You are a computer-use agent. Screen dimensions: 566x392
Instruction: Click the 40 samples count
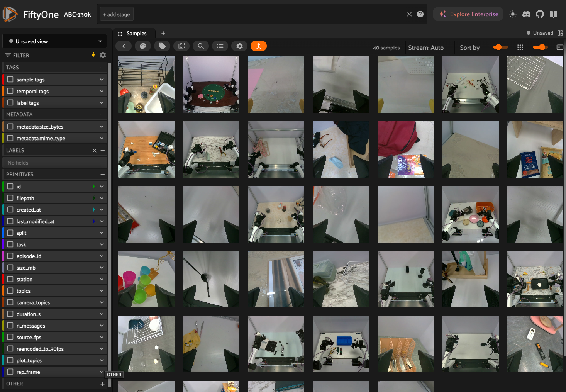point(386,48)
